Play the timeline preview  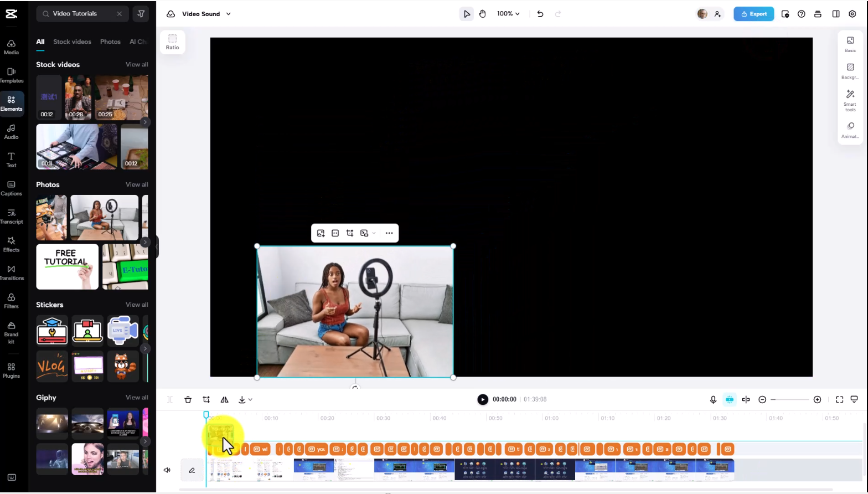point(483,399)
